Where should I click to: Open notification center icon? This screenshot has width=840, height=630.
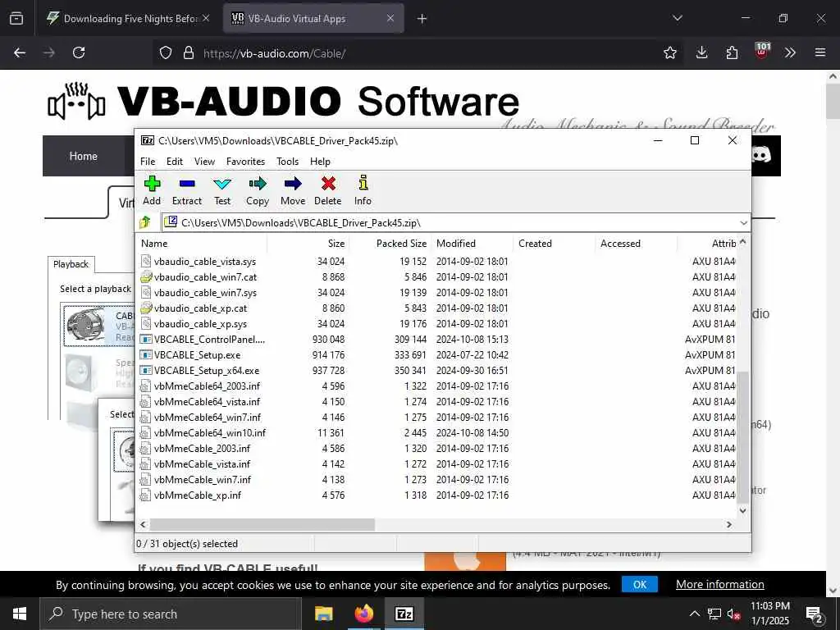coord(815,614)
